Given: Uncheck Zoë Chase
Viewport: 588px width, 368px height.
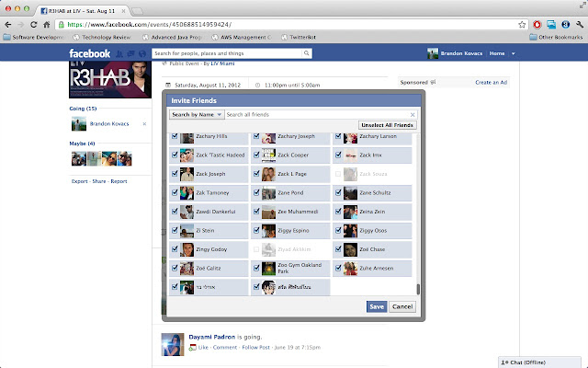Looking at the screenshot, I should point(338,249).
